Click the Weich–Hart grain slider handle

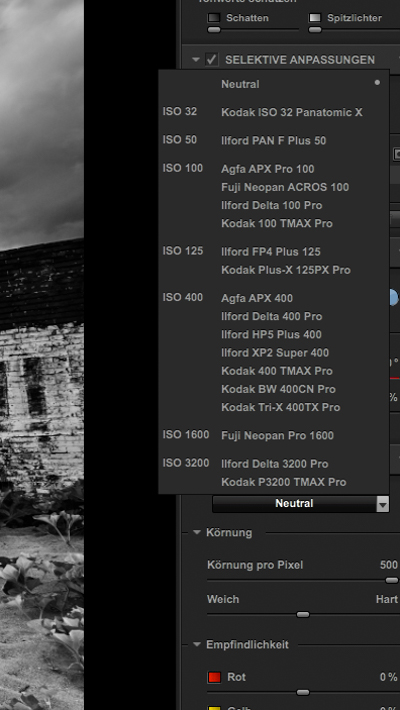point(303,614)
